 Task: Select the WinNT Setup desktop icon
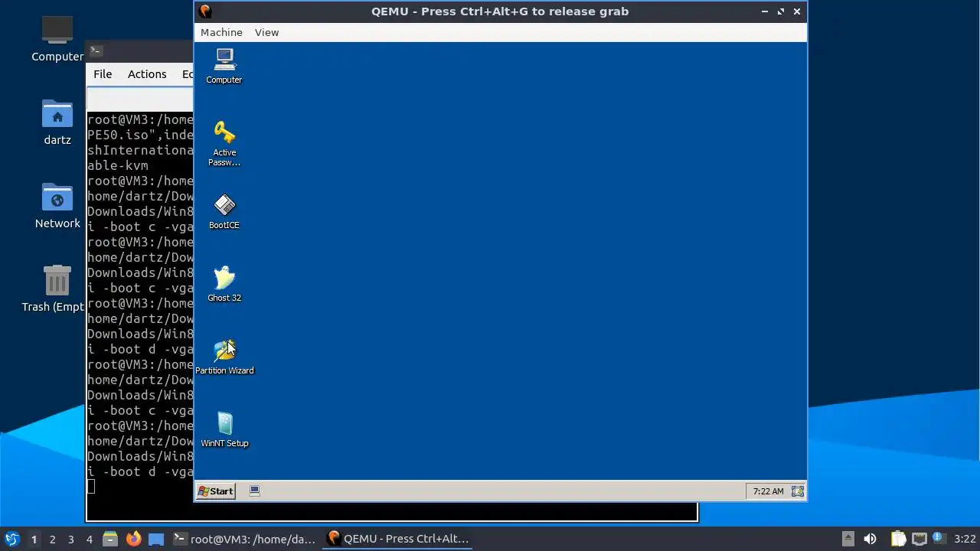tap(224, 429)
